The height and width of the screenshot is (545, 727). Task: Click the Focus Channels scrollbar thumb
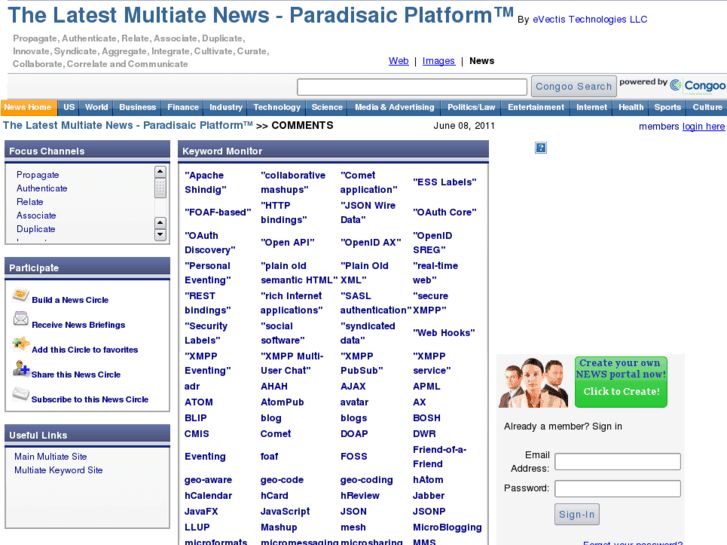click(x=160, y=188)
